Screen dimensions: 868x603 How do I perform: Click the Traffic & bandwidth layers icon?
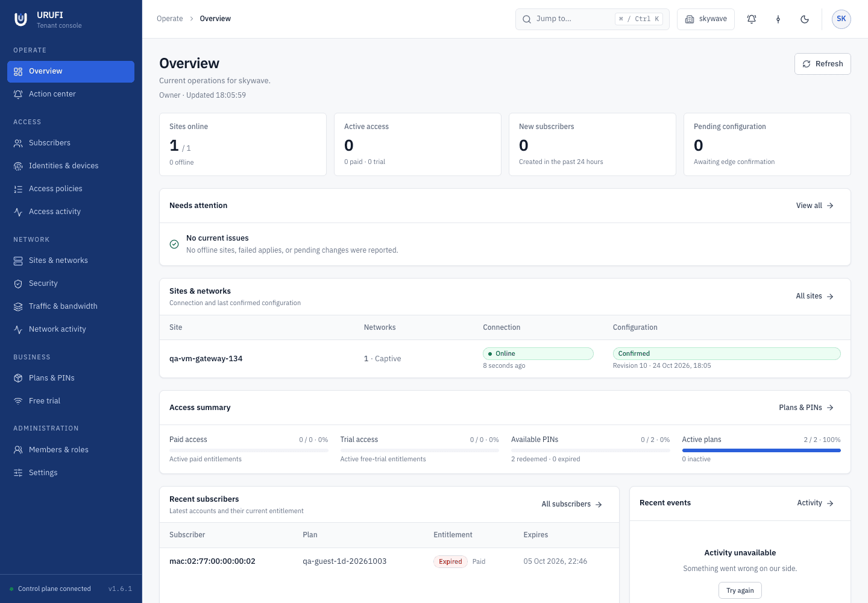point(18,307)
